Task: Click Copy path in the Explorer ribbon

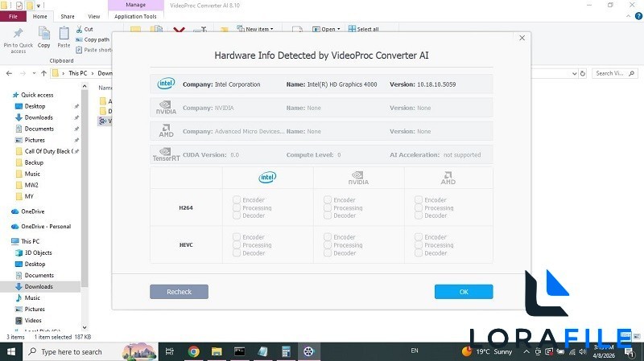Action: (93, 39)
